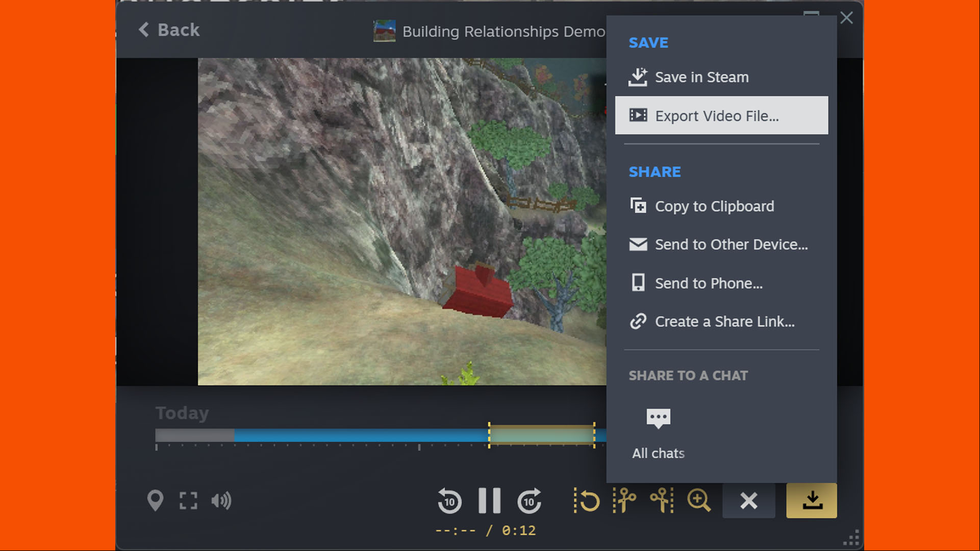Pick Send to Phone option
The height and width of the screenshot is (551, 980).
721,283
